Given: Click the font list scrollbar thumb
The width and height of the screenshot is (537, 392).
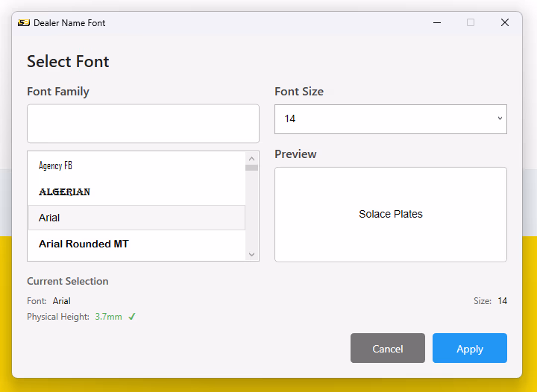Looking at the screenshot, I should pos(252,168).
